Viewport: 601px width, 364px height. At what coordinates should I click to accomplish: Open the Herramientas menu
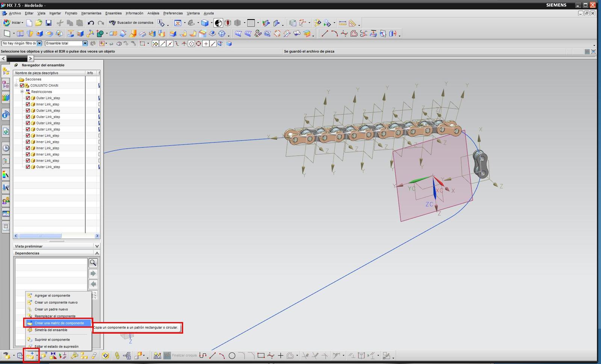[91, 13]
